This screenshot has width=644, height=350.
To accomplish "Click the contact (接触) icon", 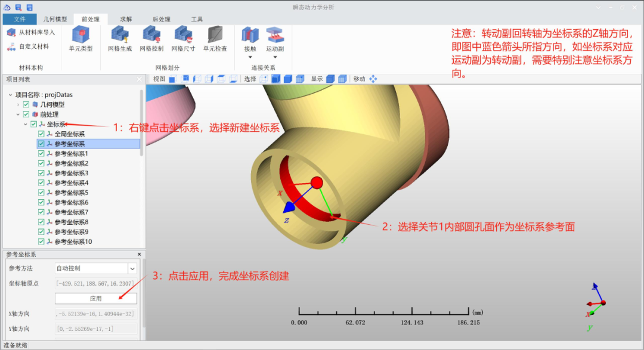I will click(250, 35).
